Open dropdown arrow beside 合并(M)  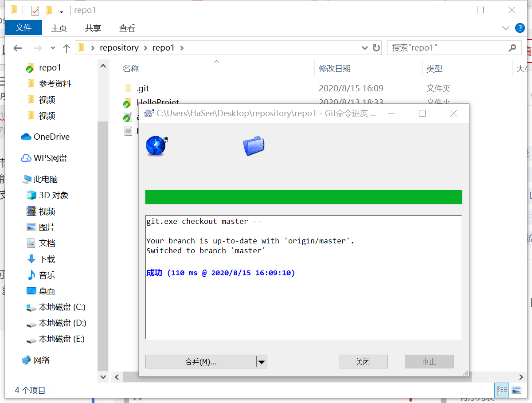pos(262,362)
